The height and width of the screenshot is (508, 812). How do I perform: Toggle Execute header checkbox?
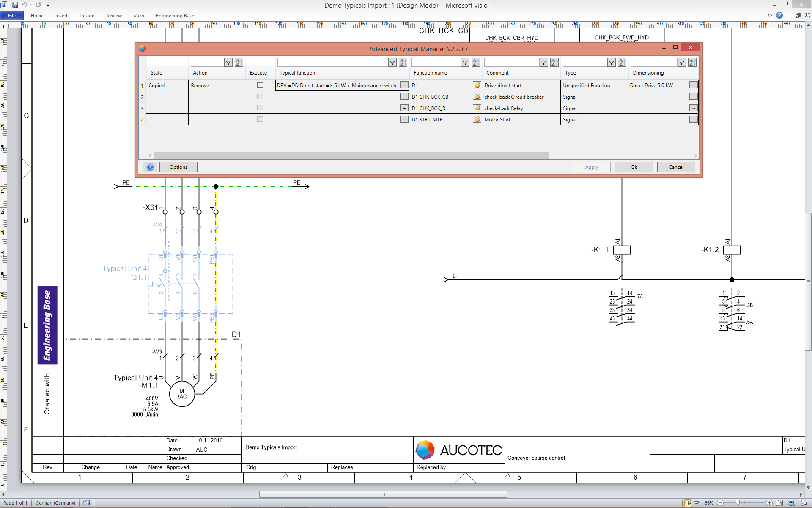click(x=260, y=61)
